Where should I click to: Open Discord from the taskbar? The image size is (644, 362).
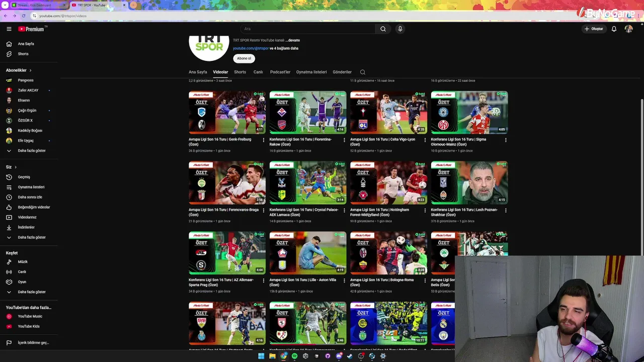339,356
